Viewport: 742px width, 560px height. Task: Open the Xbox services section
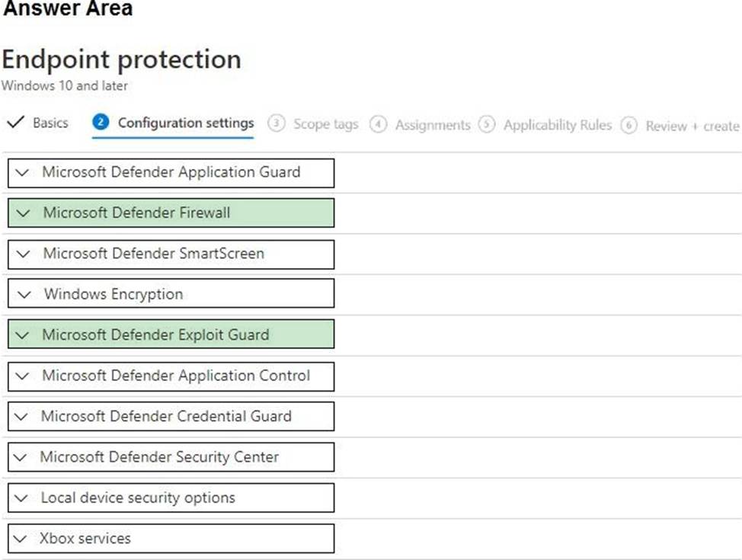171,539
